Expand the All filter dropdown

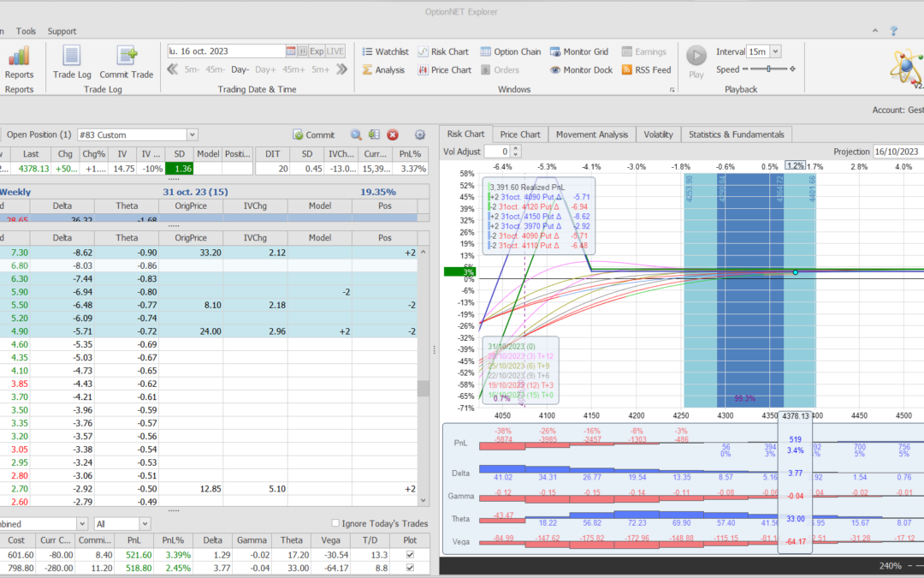click(x=145, y=523)
